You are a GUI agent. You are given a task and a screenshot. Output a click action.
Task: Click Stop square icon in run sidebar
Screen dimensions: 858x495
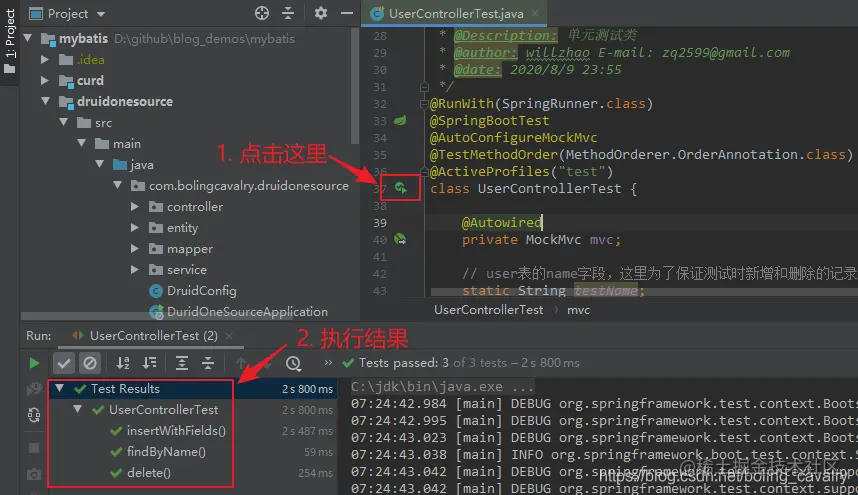[34, 448]
